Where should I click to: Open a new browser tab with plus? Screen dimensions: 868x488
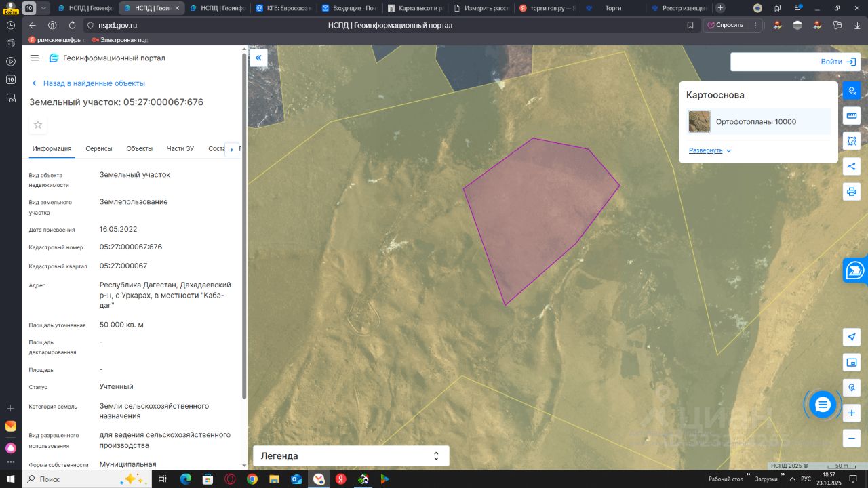[720, 8]
